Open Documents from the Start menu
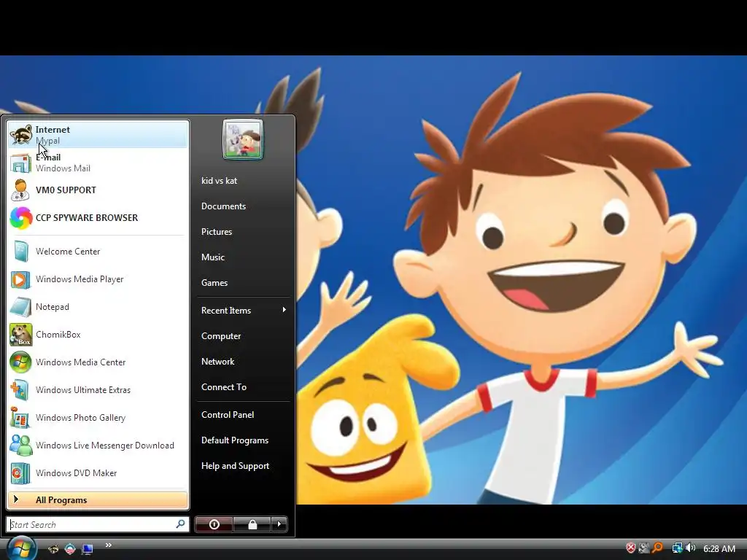Screen dimensions: 747x560 [x=244, y=206]
